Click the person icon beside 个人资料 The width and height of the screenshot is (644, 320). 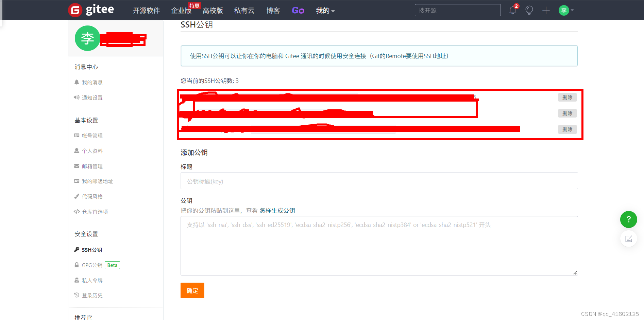click(77, 150)
